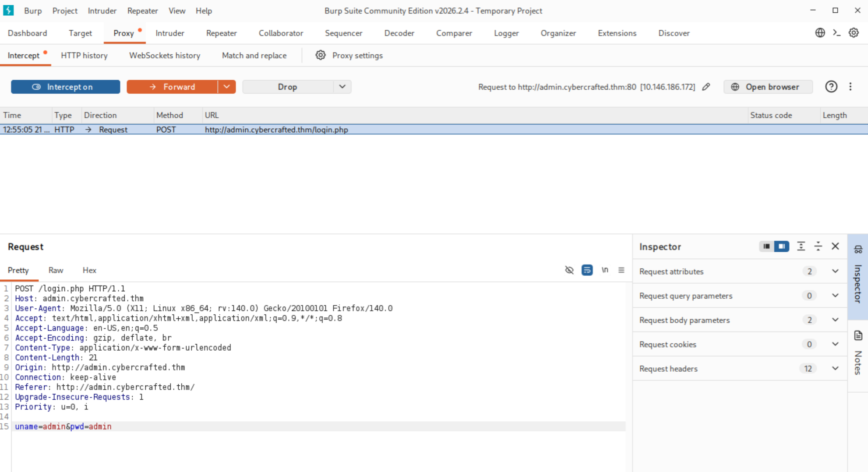Switch Inspector to single-column layout icon
Image resolution: width=868 pixels, height=472 pixels.
point(766,247)
